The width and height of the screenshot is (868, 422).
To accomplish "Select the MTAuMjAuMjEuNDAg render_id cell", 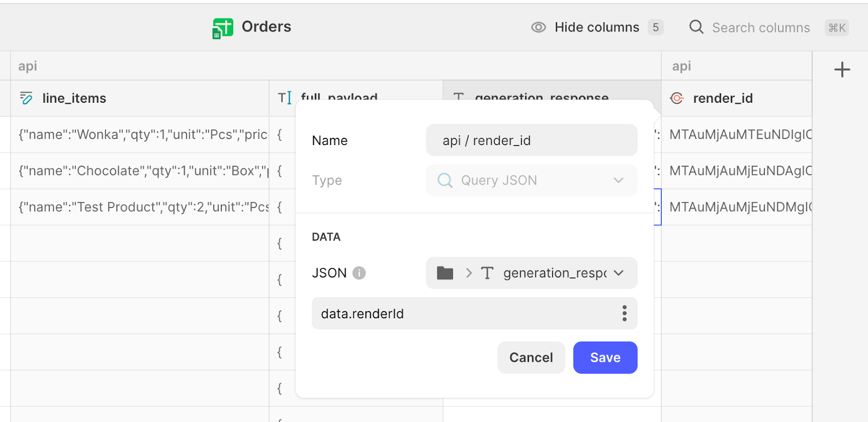I will [737, 171].
